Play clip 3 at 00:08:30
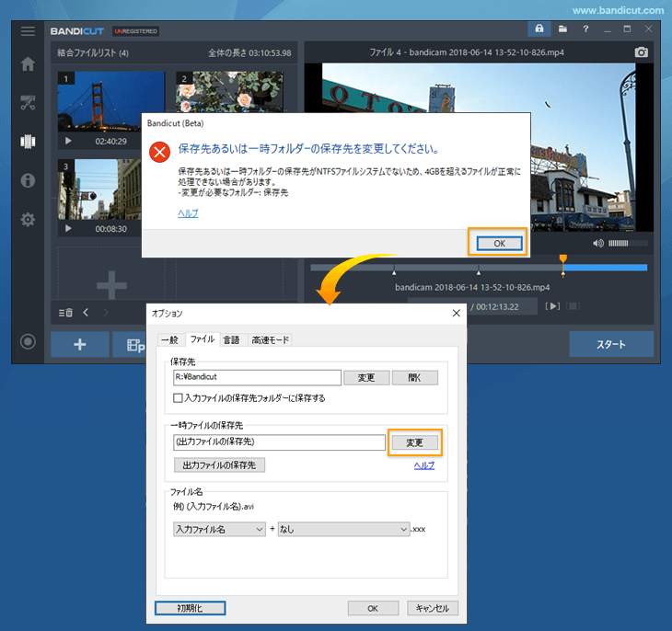The image size is (672, 631). click(x=68, y=228)
